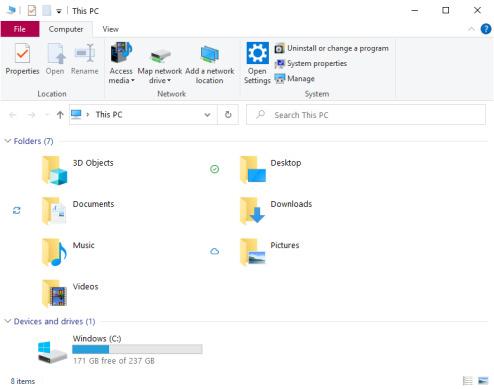
Task: Click the Properties quick access toolbar icon
Action: coord(32,11)
